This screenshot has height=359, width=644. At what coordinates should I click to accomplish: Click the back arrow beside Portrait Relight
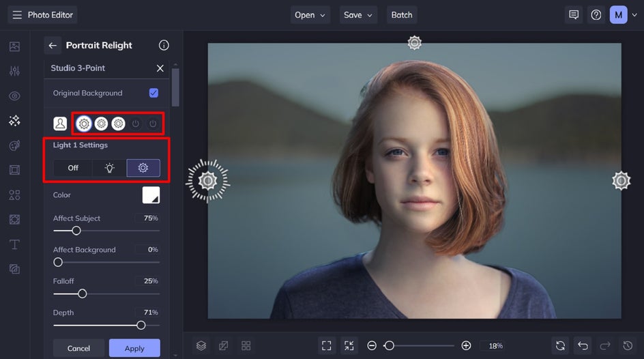coord(53,46)
